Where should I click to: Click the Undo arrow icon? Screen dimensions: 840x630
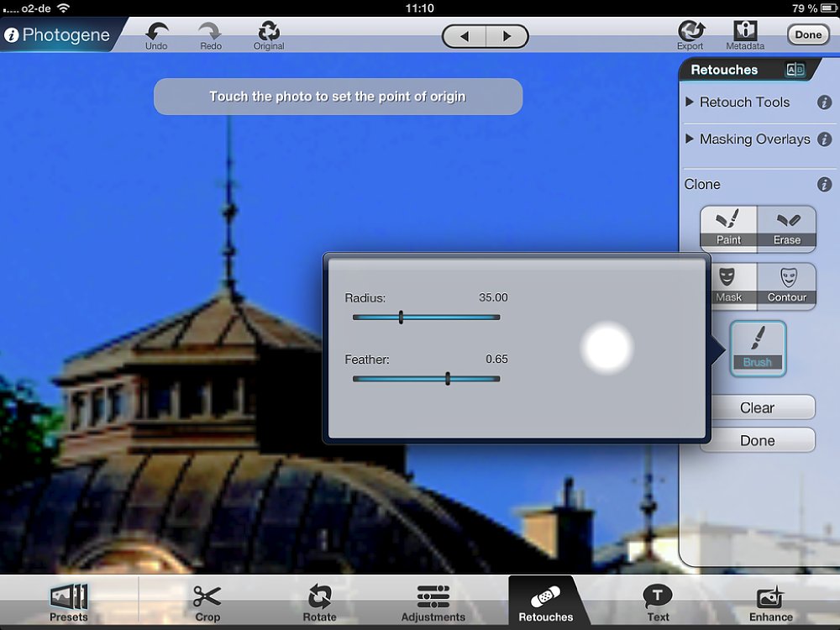156,30
